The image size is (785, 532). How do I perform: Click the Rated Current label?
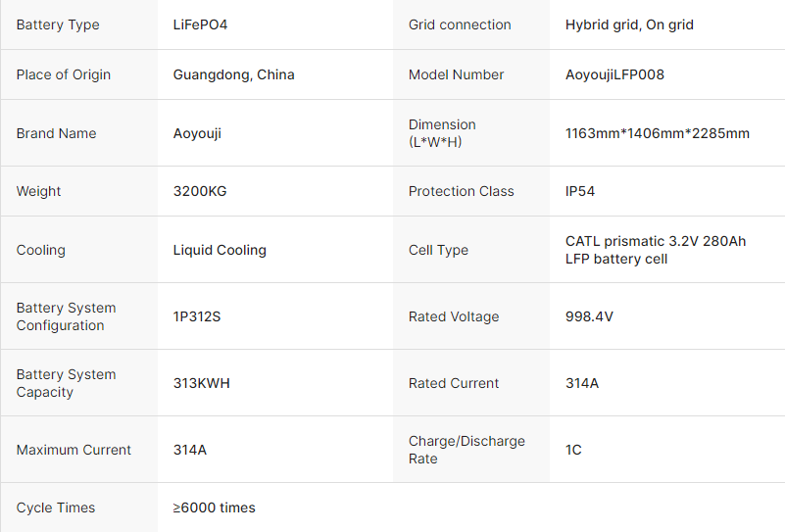(454, 383)
